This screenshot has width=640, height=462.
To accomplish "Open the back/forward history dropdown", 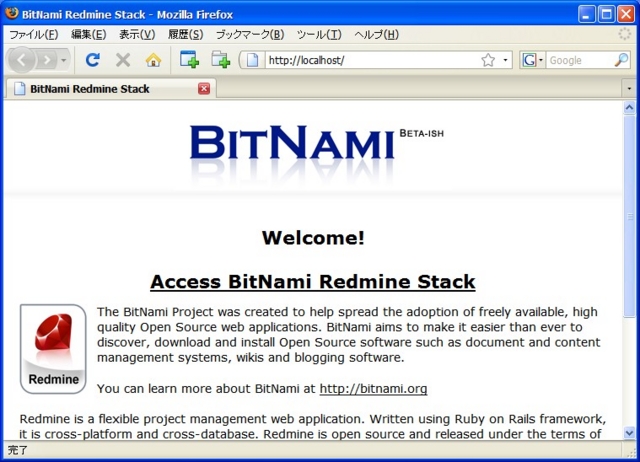I will coord(64,60).
